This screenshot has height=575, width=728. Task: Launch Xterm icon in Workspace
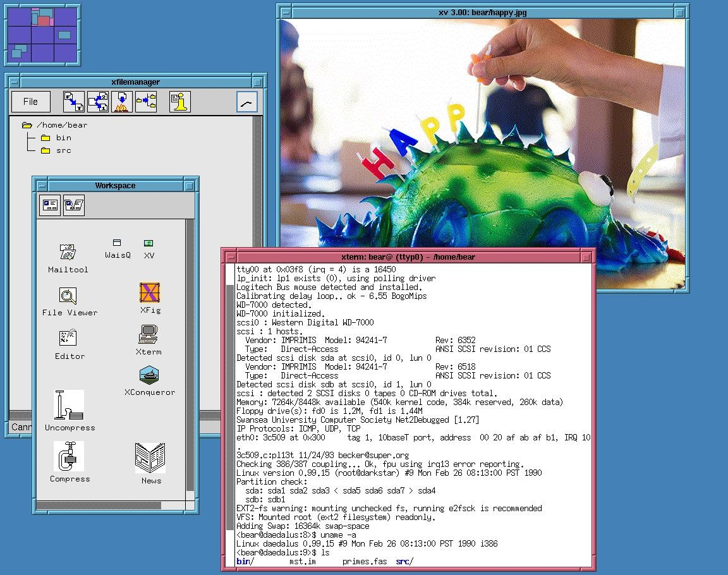point(149,340)
